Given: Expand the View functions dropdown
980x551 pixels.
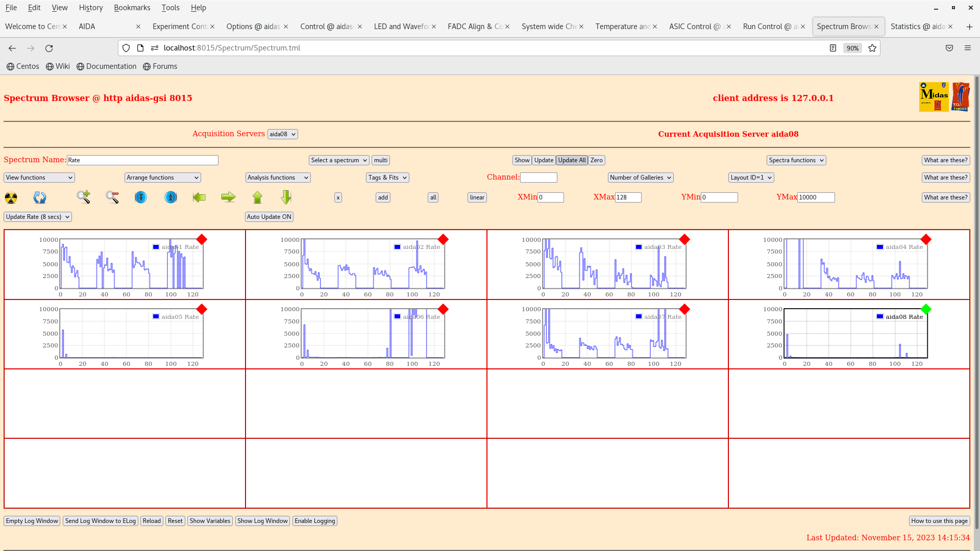Looking at the screenshot, I should click(39, 178).
